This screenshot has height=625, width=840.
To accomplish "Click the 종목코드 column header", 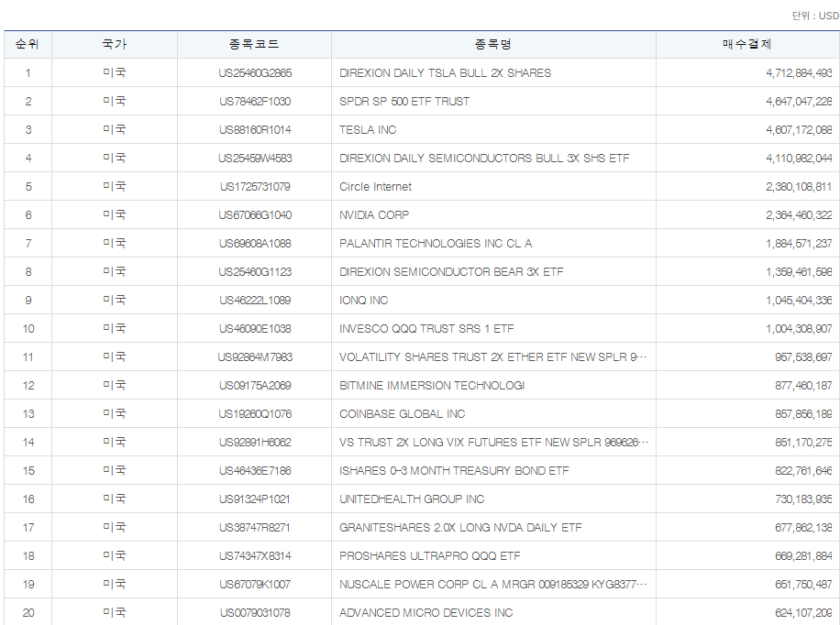I will pos(254,45).
